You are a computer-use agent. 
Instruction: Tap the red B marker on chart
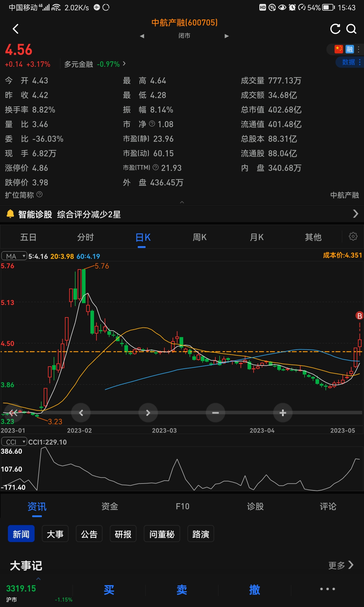(x=359, y=316)
